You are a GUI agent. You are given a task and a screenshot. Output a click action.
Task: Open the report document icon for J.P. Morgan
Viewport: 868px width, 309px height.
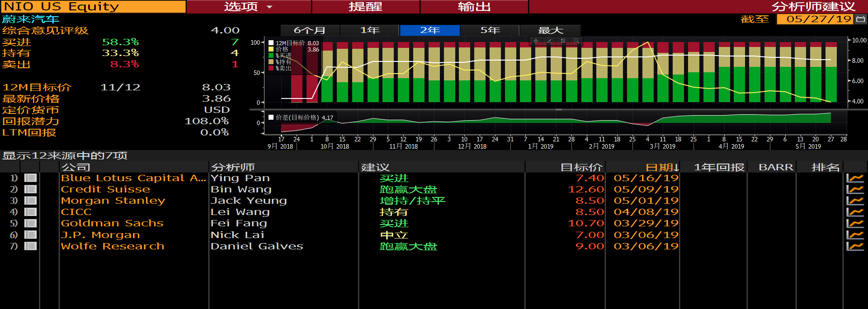[x=30, y=235]
